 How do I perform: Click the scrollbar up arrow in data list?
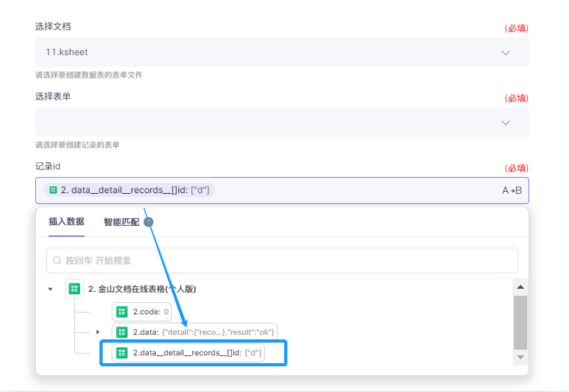(520, 287)
